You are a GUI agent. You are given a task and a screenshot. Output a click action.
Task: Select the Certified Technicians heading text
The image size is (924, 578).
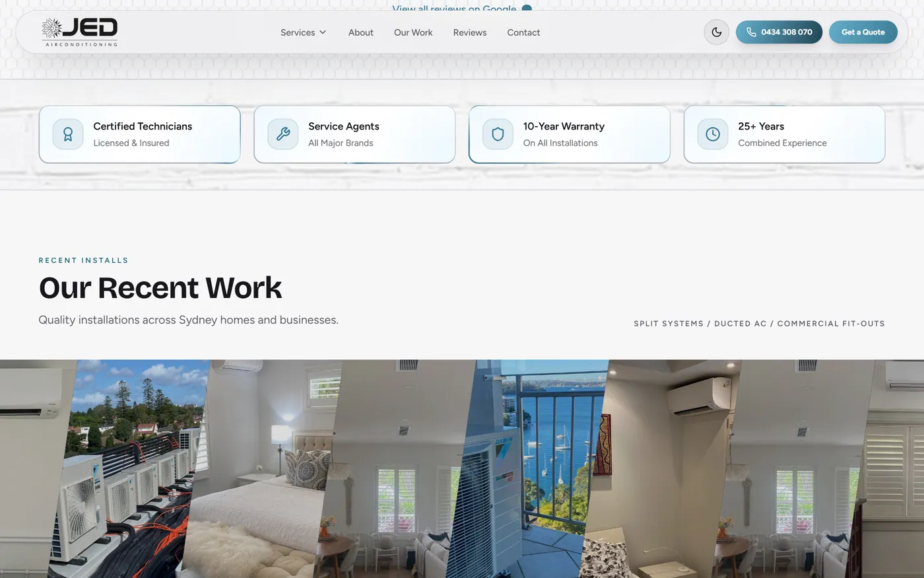(143, 126)
